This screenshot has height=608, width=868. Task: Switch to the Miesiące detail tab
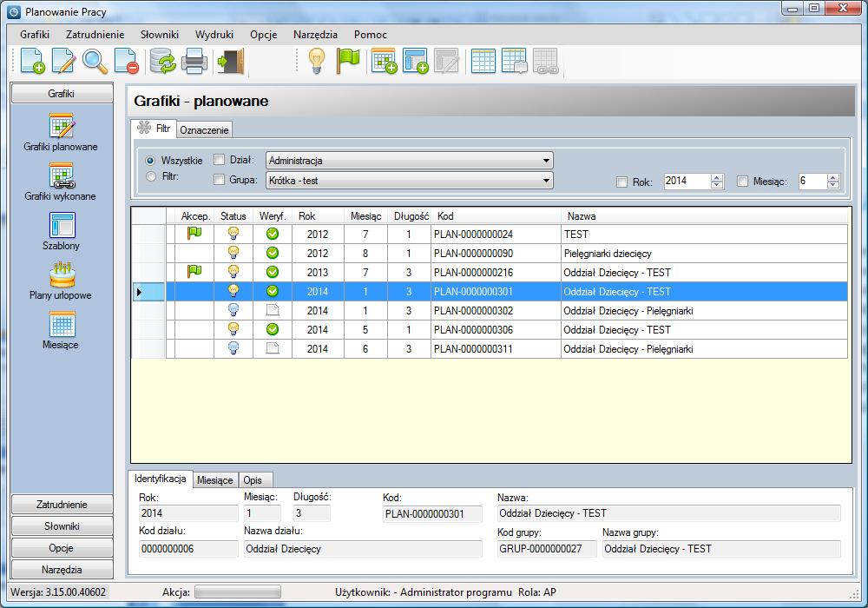click(x=214, y=480)
